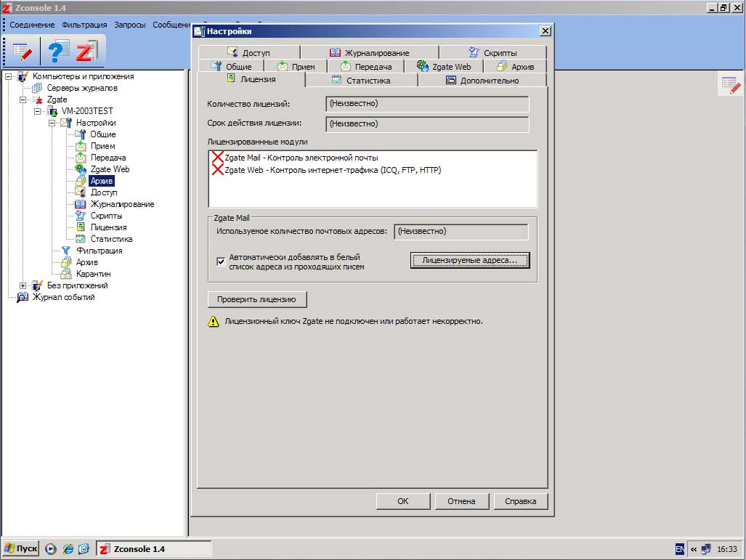Expand the Без приложений tree node
The width and height of the screenshot is (746, 560).
tap(23, 285)
